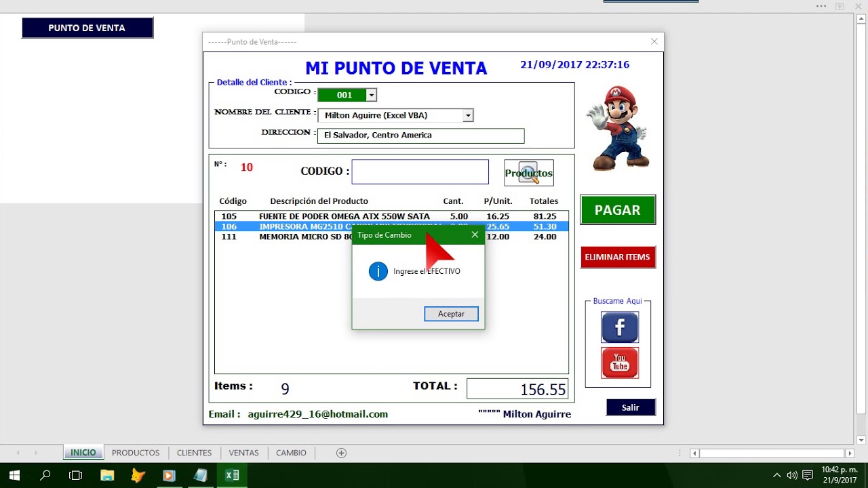Open the Action Center notifications icon

(x=808, y=475)
